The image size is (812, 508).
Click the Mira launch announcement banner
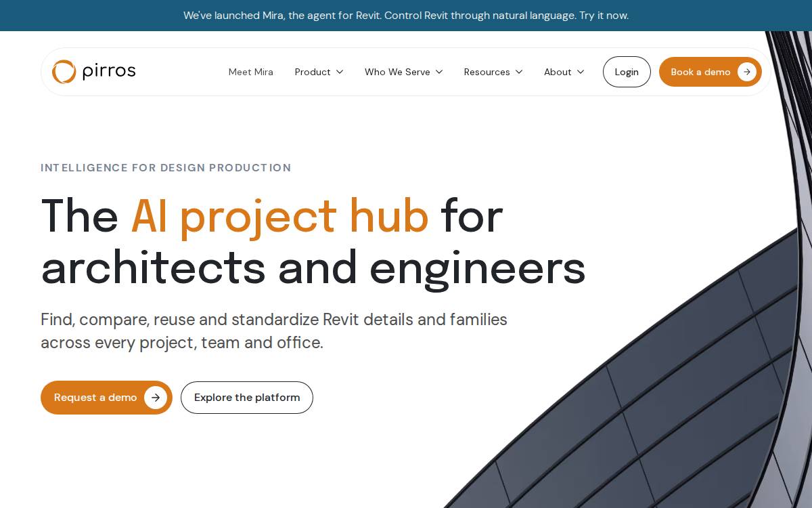coord(406,16)
